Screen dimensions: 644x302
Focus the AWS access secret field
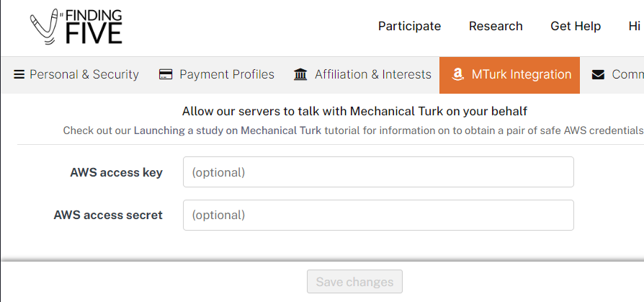tap(378, 215)
